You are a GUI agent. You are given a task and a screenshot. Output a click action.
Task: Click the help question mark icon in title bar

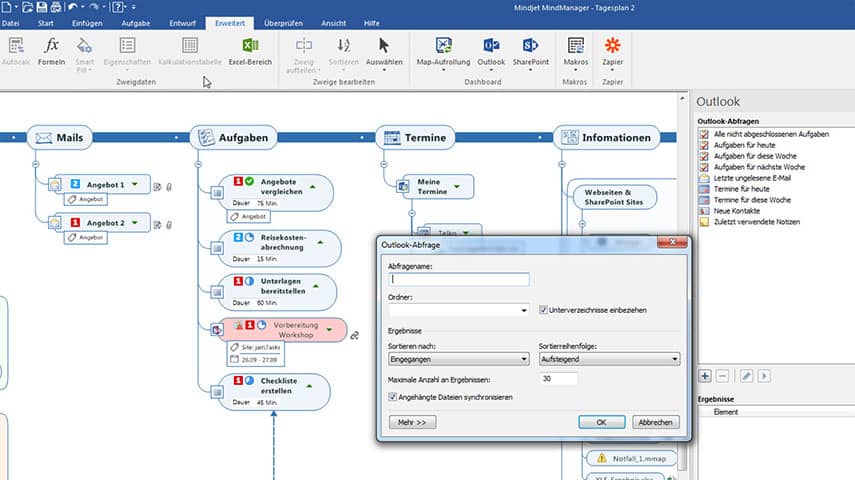point(118,8)
